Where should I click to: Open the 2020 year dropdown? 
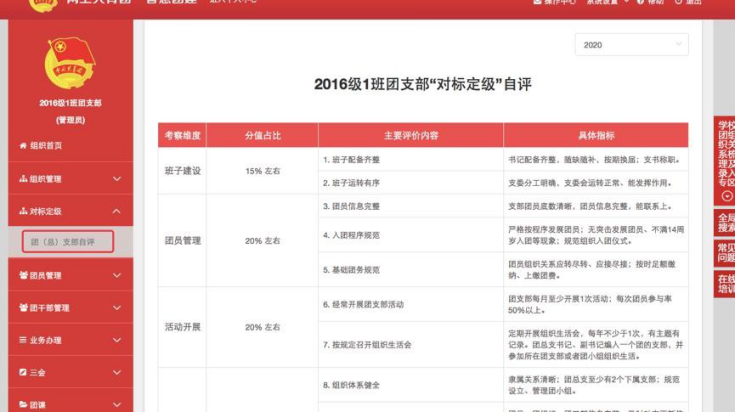tap(631, 45)
